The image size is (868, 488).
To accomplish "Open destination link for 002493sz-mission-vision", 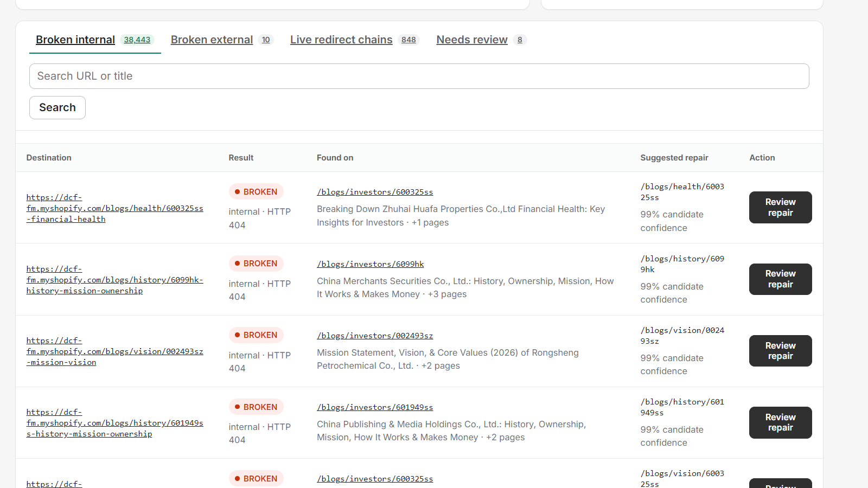I will point(115,351).
